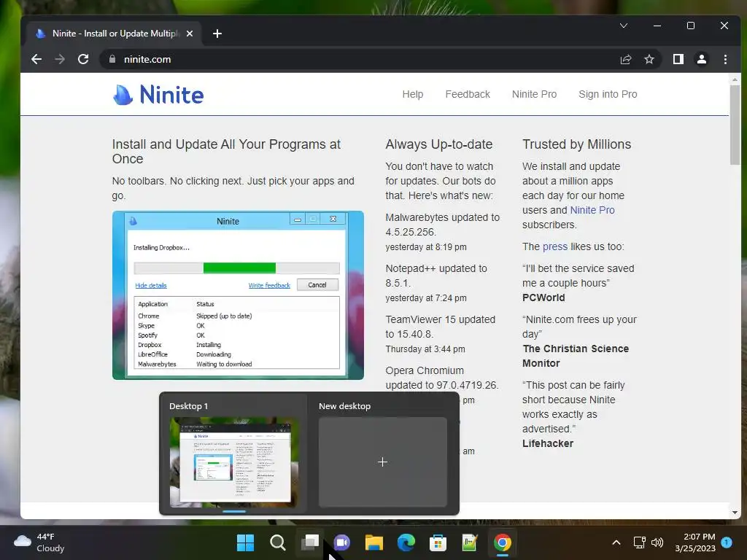Click the "Lifehacker" attribution text
The width and height of the screenshot is (747, 560).
(x=548, y=443)
